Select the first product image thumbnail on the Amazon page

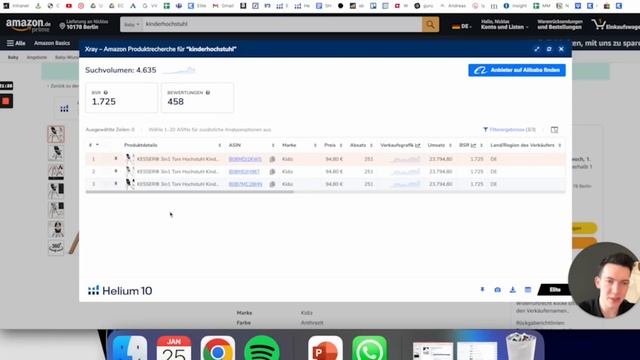pyautogui.click(x=56, y=134)
